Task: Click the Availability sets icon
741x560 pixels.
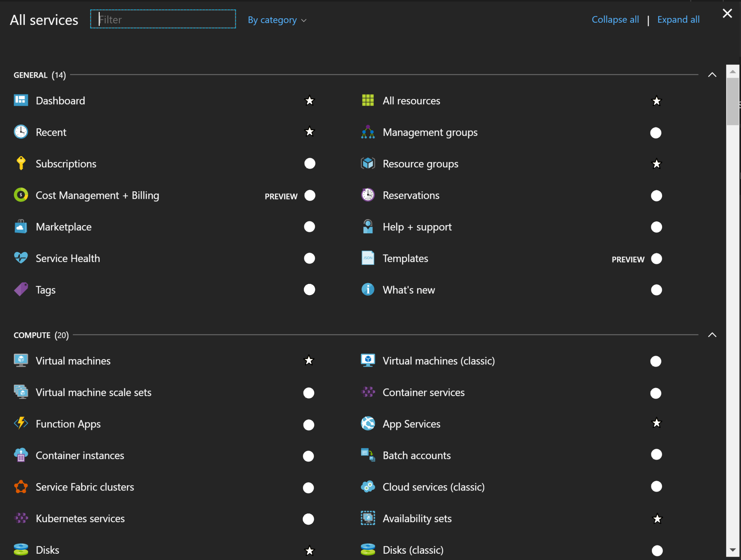Action: coord(368,518)
